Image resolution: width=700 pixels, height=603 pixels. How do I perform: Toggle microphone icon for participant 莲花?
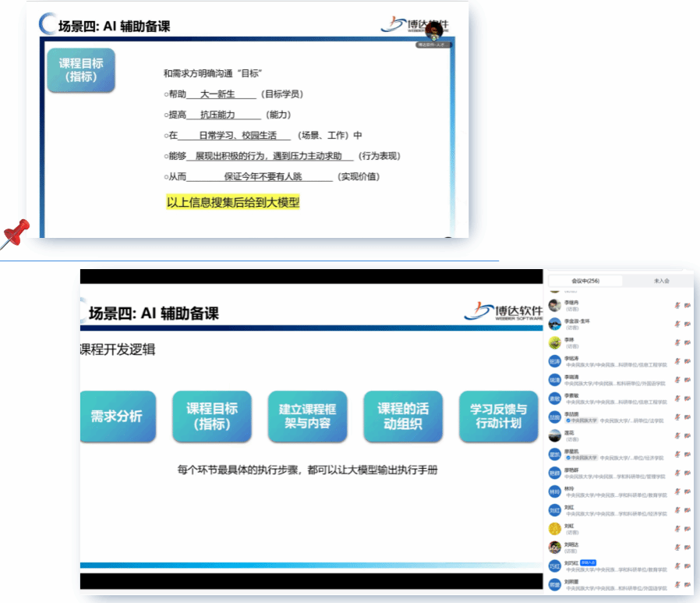coord(677,435)
